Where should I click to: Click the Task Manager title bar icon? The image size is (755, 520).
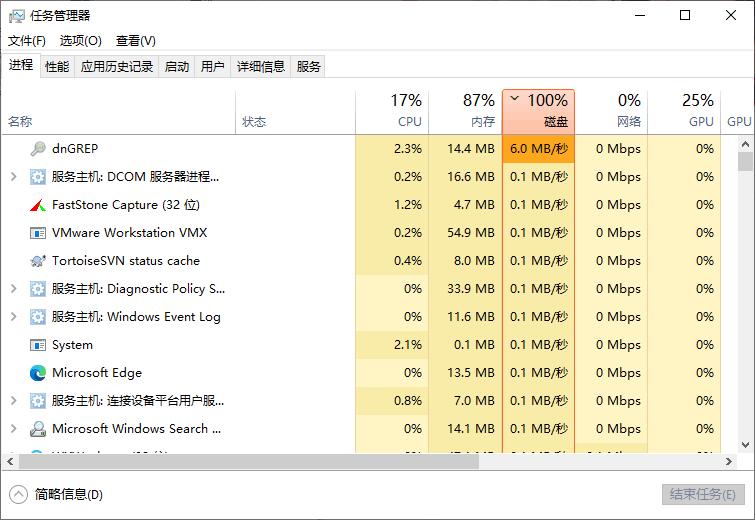16,16
